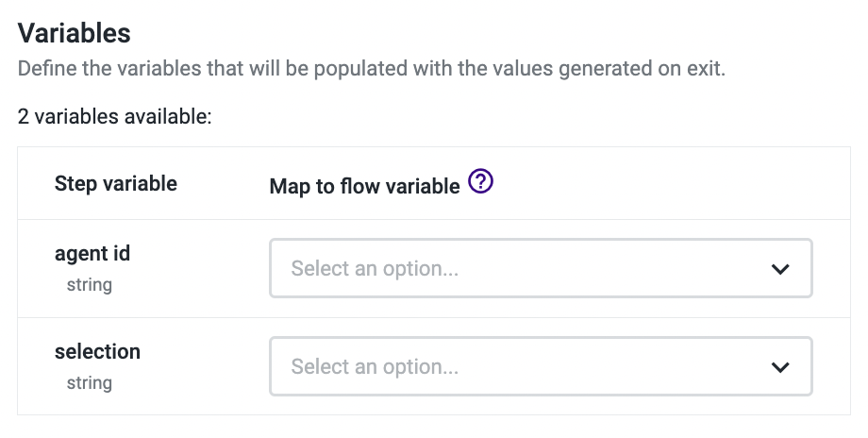The height and width of the screenshot is (438, 868).
Task: Open the agent id flow variable dropdown
Action: tap(541, 269)
